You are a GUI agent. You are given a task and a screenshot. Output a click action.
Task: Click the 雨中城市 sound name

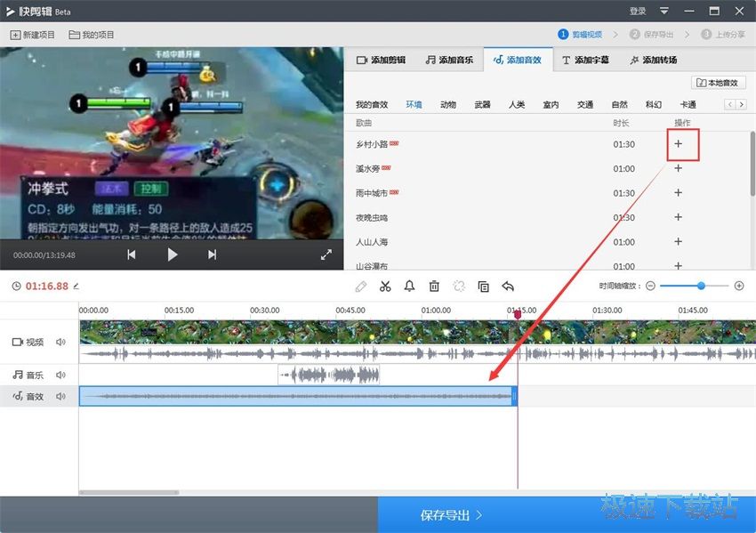371,193
